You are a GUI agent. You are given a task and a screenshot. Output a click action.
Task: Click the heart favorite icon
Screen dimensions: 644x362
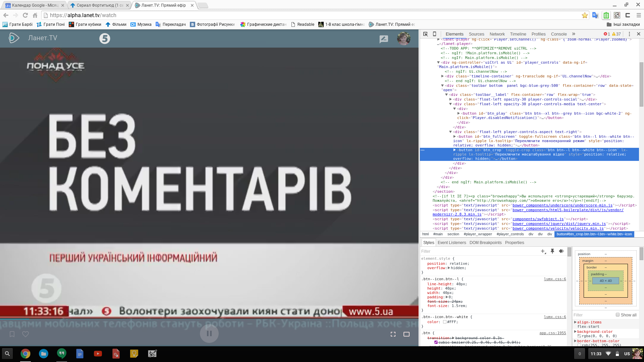[x=25, y=334]
